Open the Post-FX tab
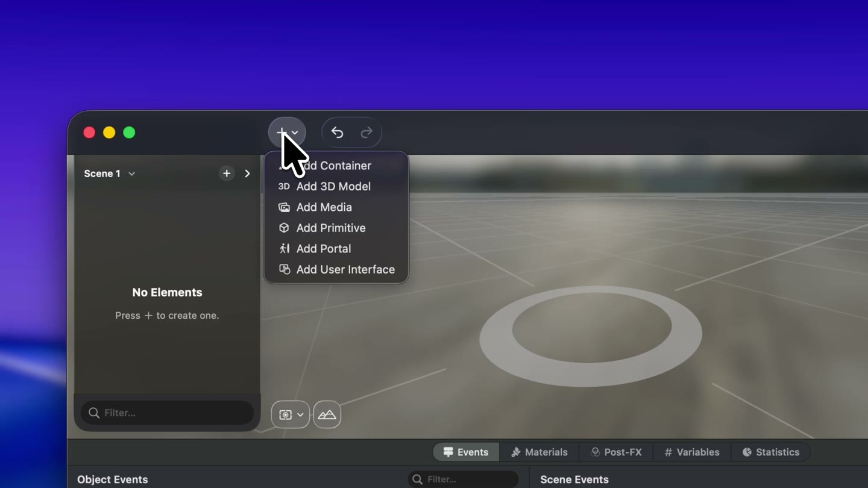This screenshot has height=488, width=868. click(616, 452)
